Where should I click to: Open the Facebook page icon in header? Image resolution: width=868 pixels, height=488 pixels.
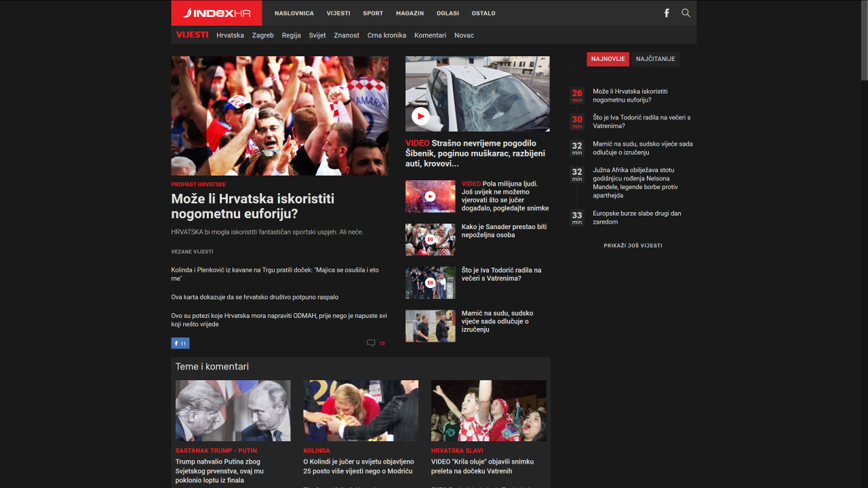pos(667,13)
